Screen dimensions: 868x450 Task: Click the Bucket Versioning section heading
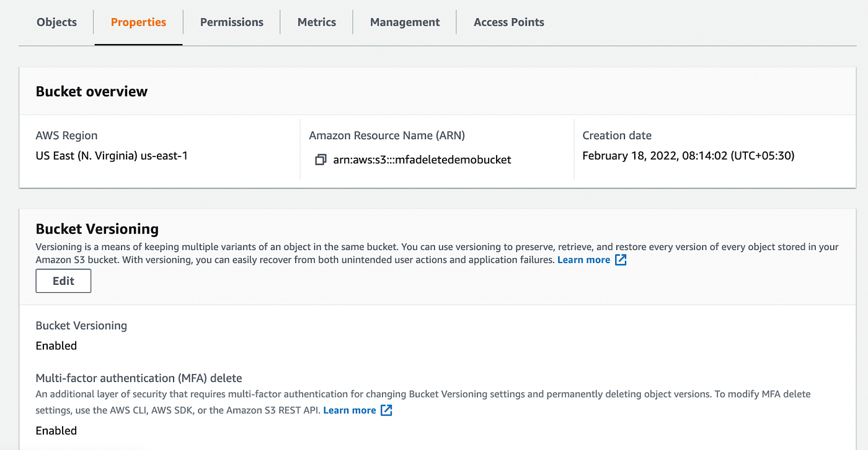point(97,229)
